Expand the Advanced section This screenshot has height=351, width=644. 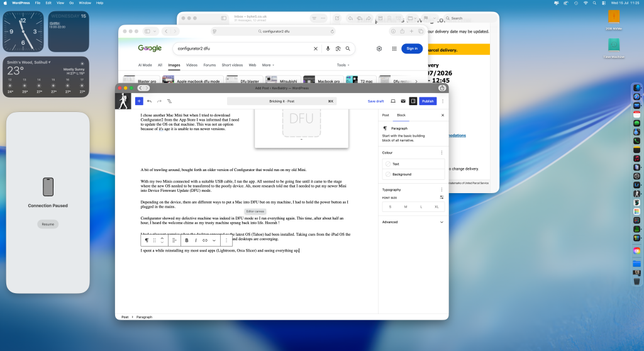tap(413, 222)
